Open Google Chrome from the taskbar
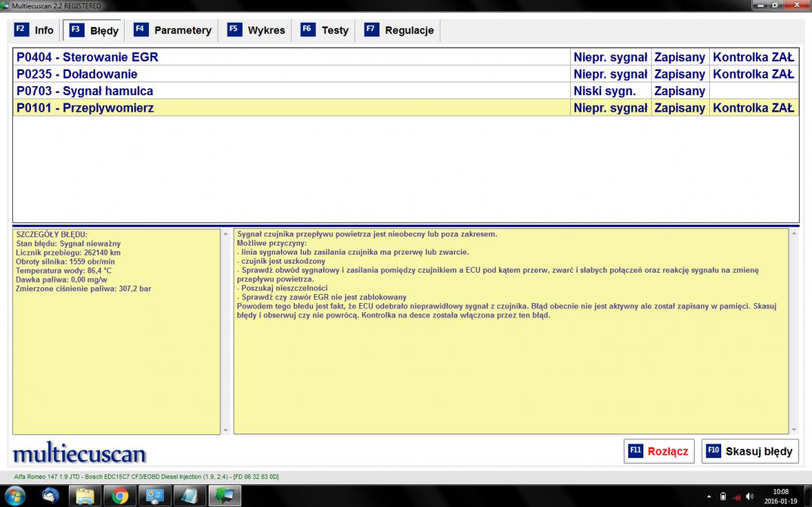Viewport: 812px width, 507px height. click(x=119, y=496)
